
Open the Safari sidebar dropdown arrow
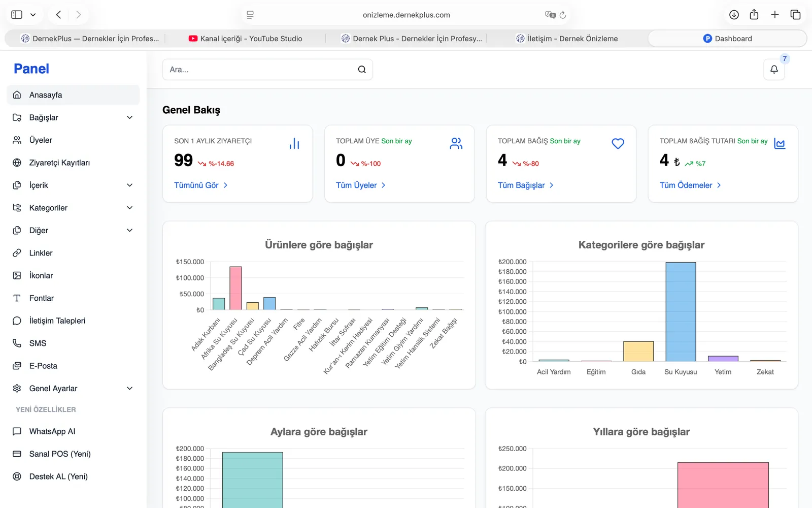click(33, 15)
